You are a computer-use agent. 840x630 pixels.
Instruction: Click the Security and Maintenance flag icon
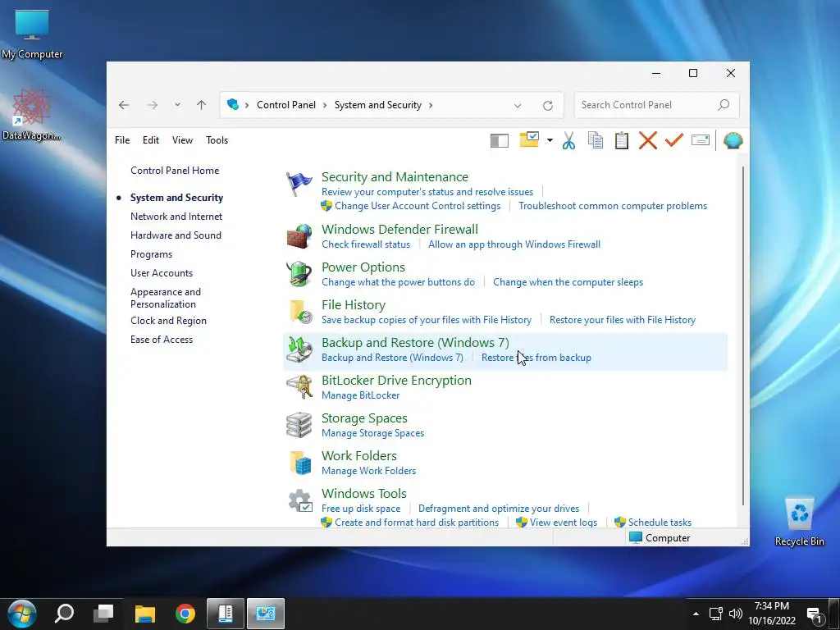click(x=299, y=184)
